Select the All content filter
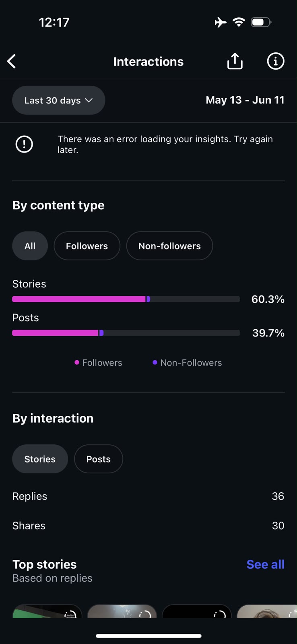This screenshot has width=297, height=644. point(30,246)
